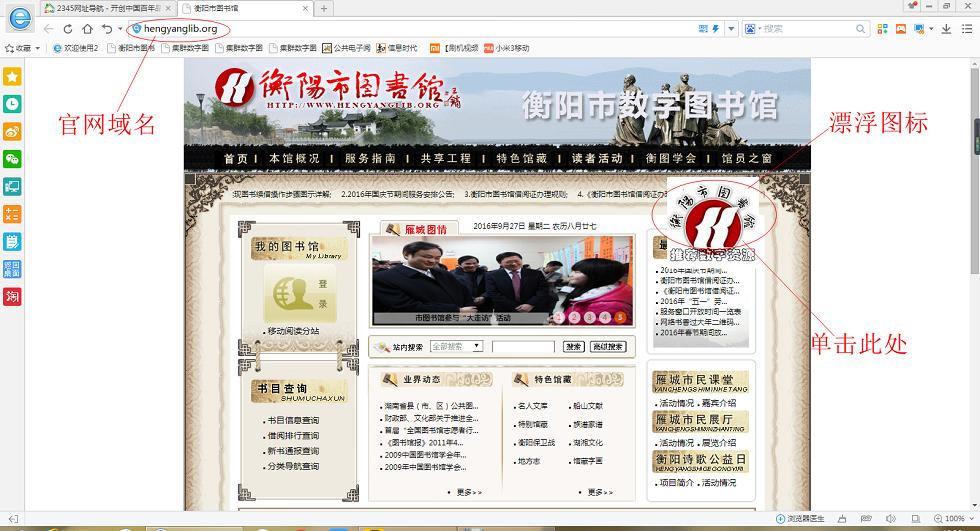The width and height of the screenshot is (980, 531).
Task: Click the QR code icon in address bar
Action: 703,29
